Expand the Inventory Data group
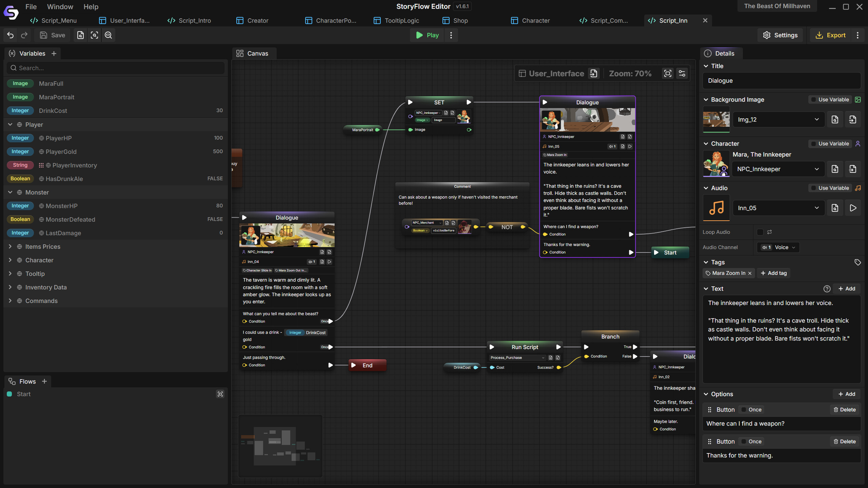This screenshot has width=868, height=488. [x=10, y=287]
